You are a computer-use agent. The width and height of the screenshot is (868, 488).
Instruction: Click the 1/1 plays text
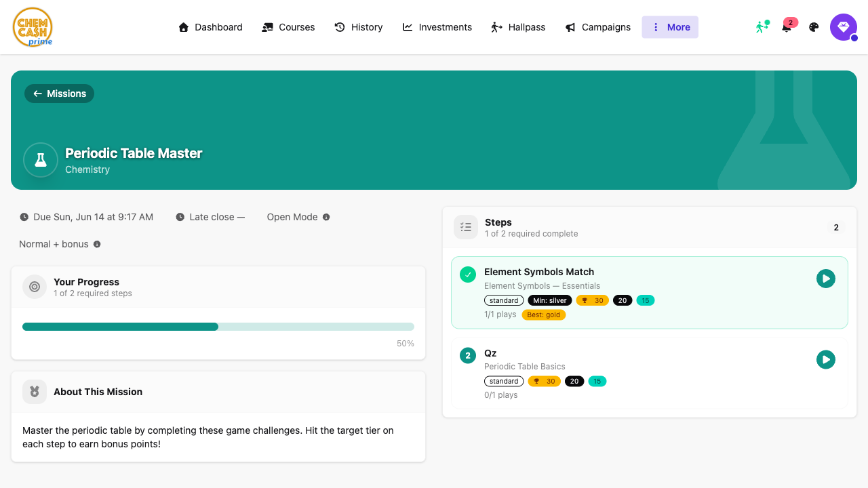click(500, 314)
